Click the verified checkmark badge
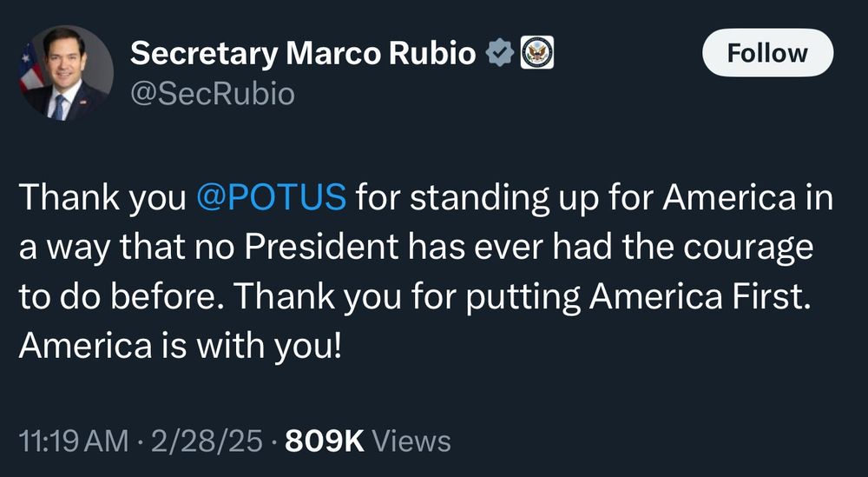Screen dimensions: 868x477 pyautogui.click(x=499, y=54)
